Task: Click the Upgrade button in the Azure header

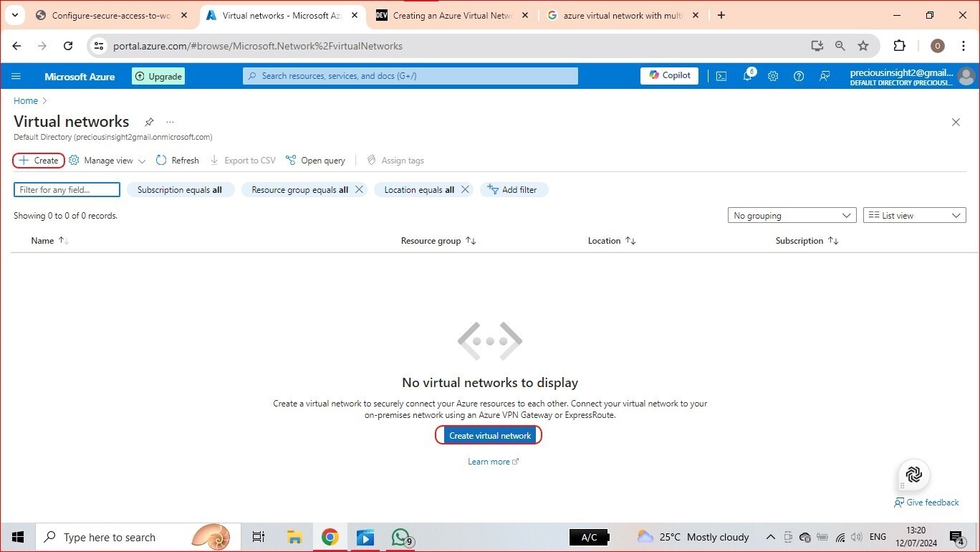Action: coord(158,77)
